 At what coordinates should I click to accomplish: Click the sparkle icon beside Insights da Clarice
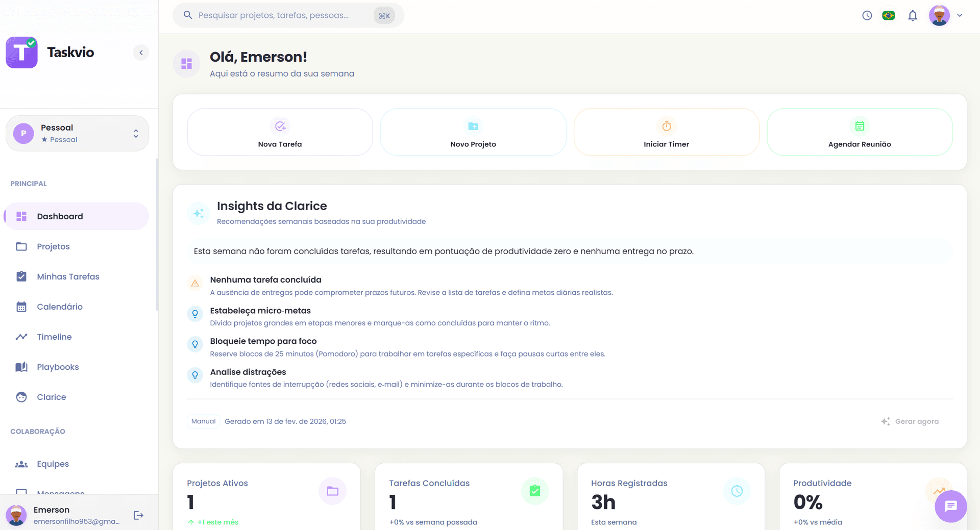pos(198,213)
